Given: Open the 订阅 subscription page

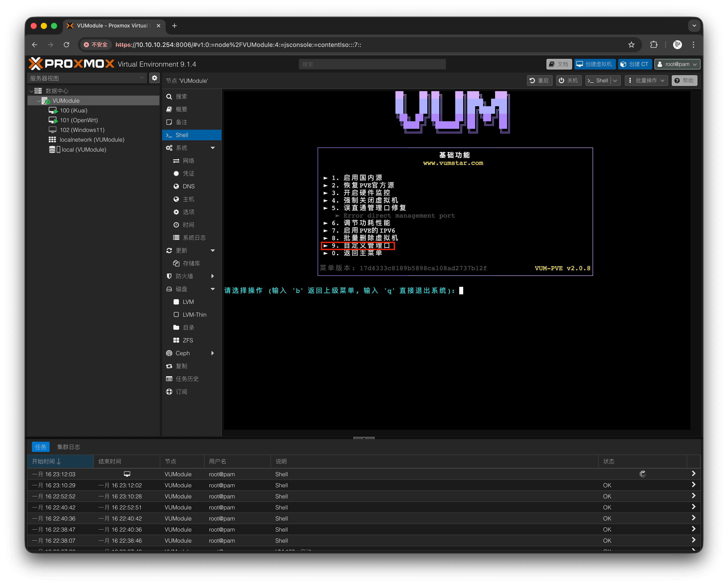Looking at the screenshot, I should (182, 391).
